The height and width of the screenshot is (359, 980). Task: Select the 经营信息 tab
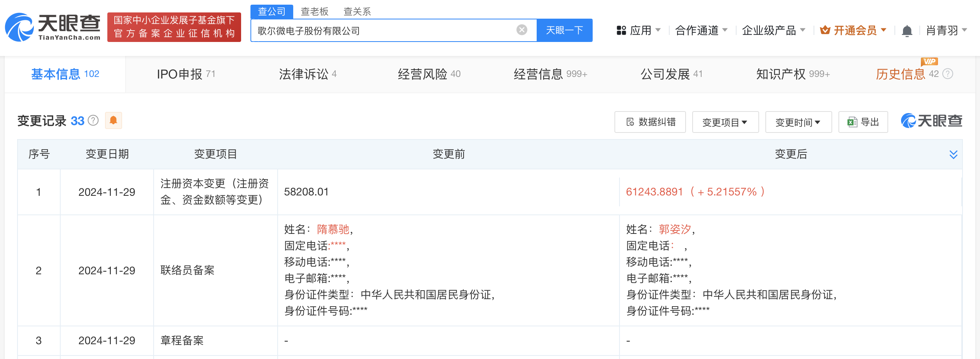pyautogui.click(x=550, y=74)
